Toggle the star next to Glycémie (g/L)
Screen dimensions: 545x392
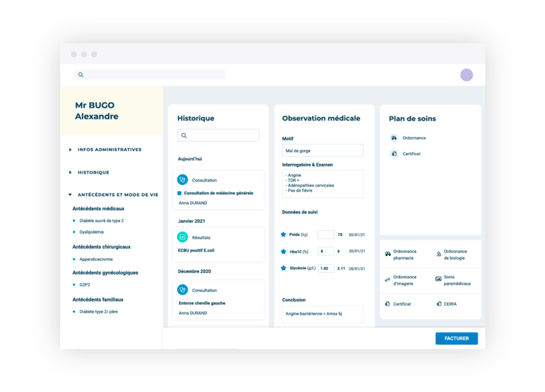pos(283,268)
